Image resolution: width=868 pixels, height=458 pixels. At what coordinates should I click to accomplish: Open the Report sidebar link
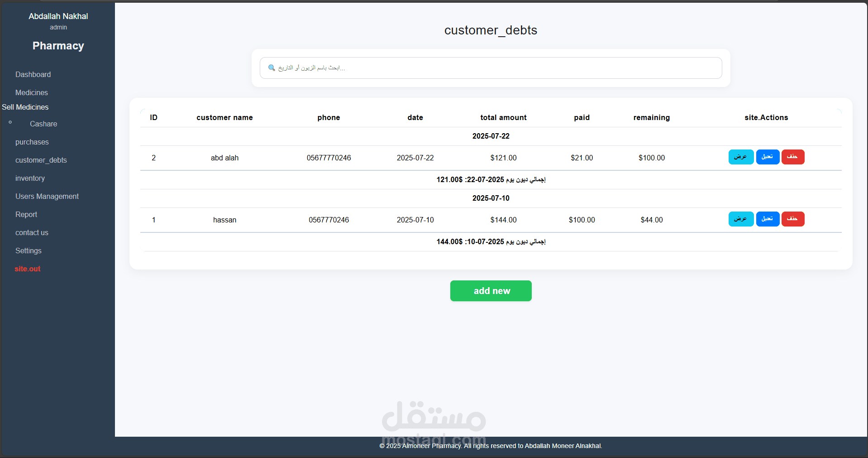26,214
